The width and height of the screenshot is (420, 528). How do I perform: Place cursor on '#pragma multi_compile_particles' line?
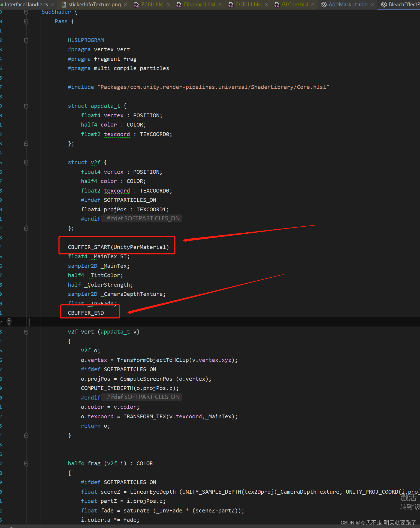click(x=118, y=68)
